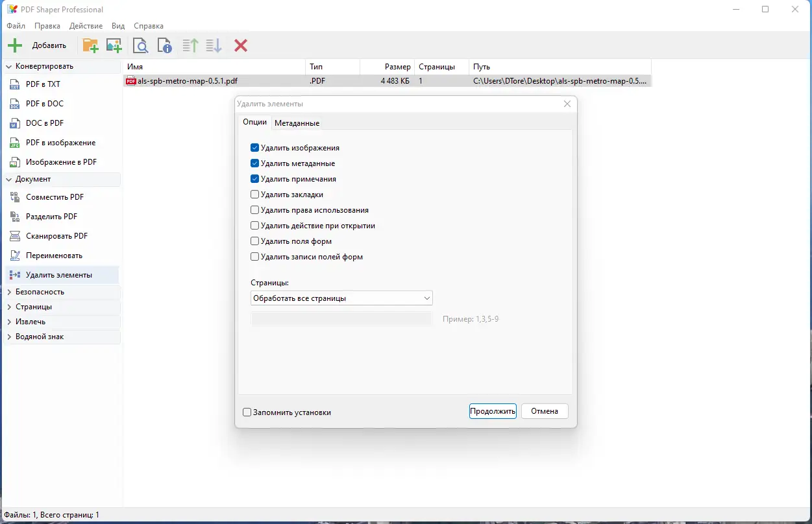Click the PDF в DOC sidebar icon

(x=15, y=104)
